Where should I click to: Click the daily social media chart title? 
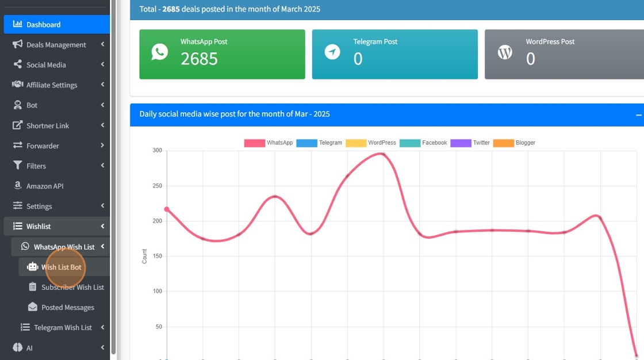click(235, 114)
